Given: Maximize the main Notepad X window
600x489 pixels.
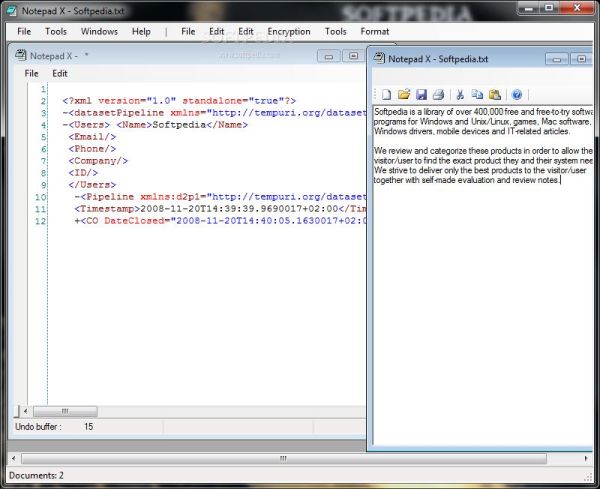Looking at the screenshot, I should click(549, 8).
